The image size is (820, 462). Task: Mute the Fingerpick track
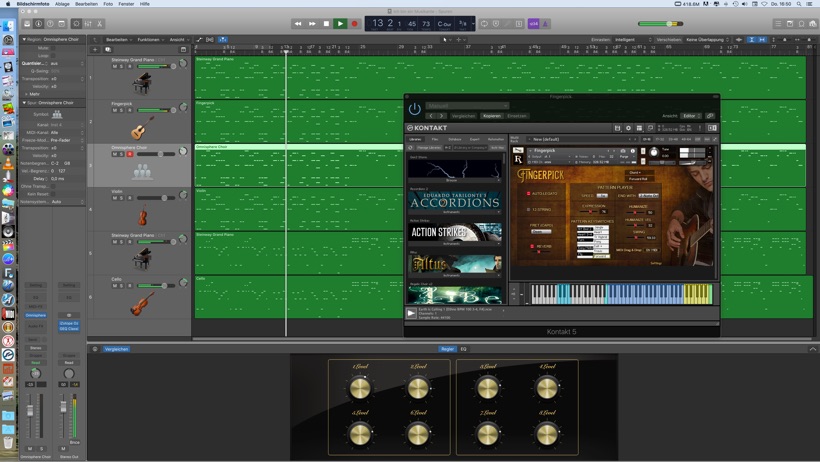pos(115,110)
